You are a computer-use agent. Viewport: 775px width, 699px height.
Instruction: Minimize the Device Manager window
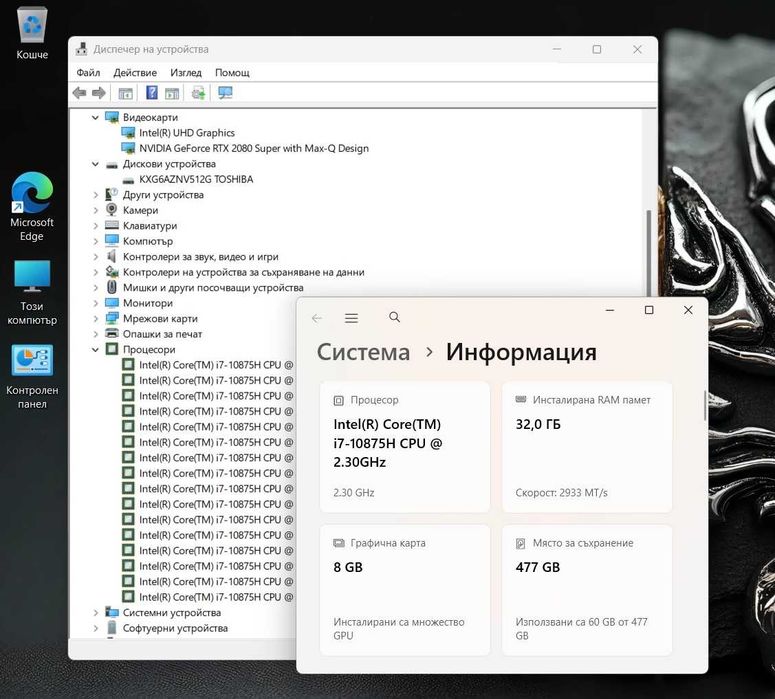click(557, 49)
